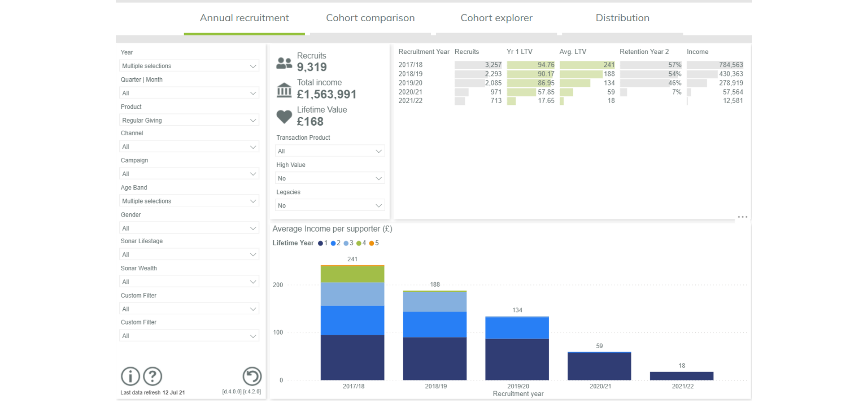Click the 2019/20 row in table

(571, 83)
